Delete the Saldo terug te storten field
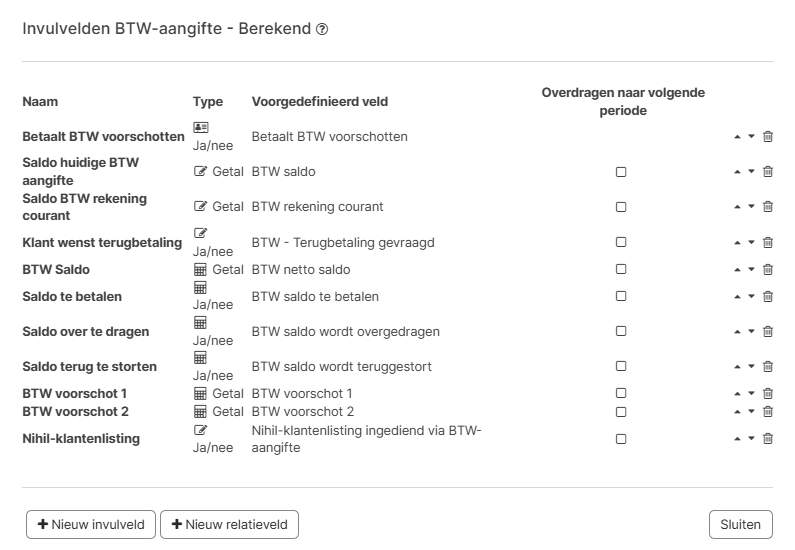Image resolution: width=795 pixels, height=550 pixels. click(x=768, y=367)
